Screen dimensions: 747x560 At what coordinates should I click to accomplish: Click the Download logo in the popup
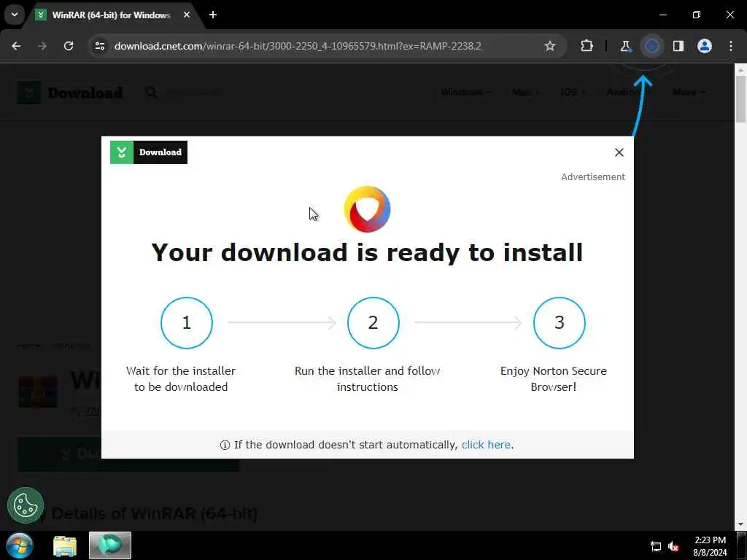point(149,152)
